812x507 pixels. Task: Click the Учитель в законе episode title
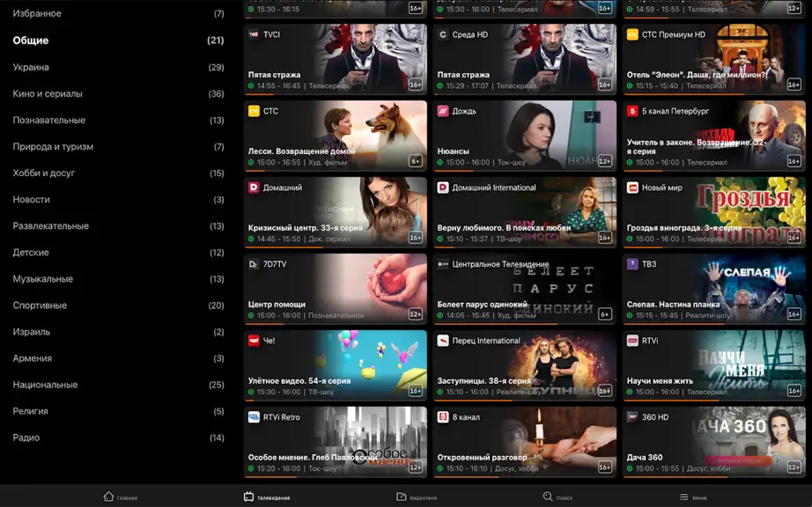coord(697,146)
